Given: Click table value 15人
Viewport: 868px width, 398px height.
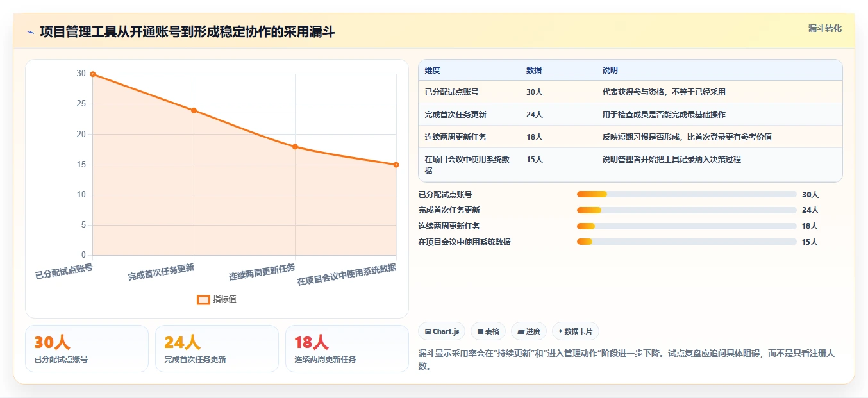Looking at the screenshot, I should tap(535, 160).
